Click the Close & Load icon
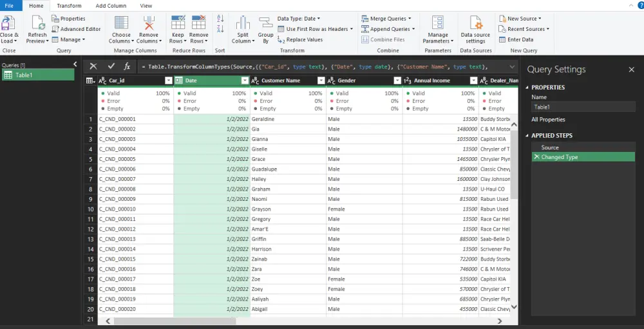 7,23
